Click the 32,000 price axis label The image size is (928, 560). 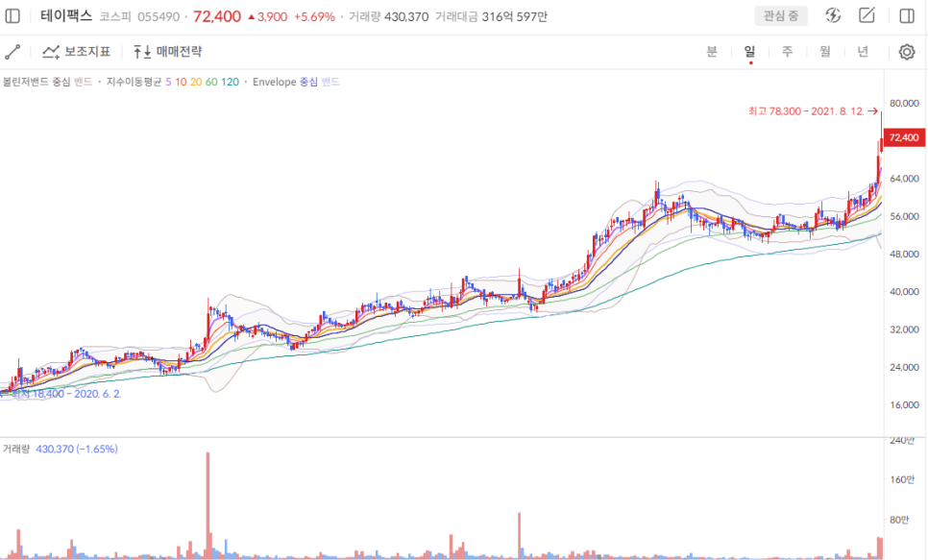point(904,329)
